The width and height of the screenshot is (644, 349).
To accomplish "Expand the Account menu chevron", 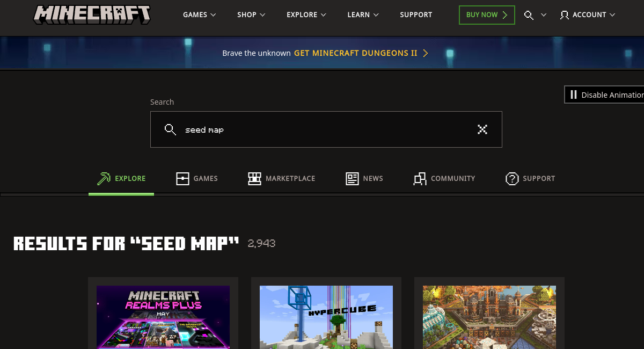I will coord(612,15).
